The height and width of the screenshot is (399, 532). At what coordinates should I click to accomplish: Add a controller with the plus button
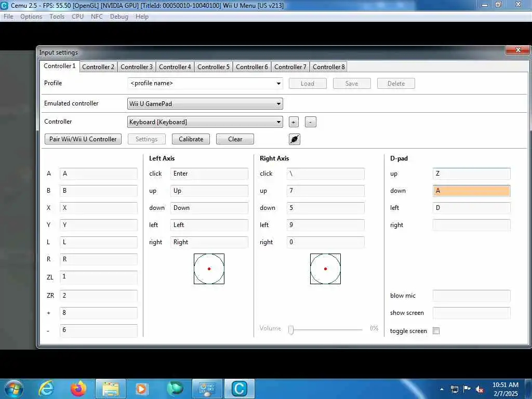click(x=294, y=122)
